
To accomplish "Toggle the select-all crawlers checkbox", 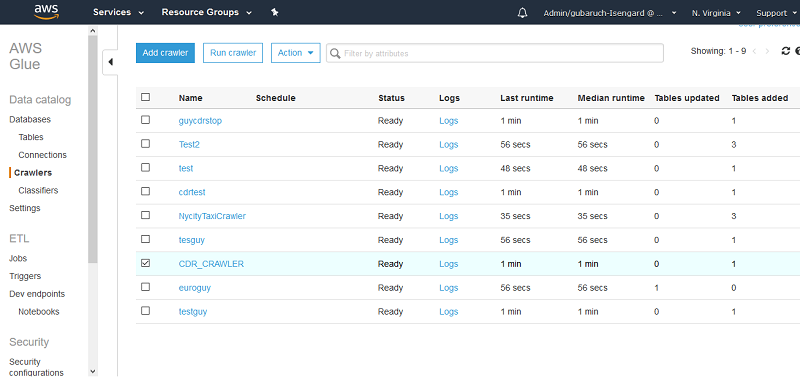I will (x=145, y=97).
